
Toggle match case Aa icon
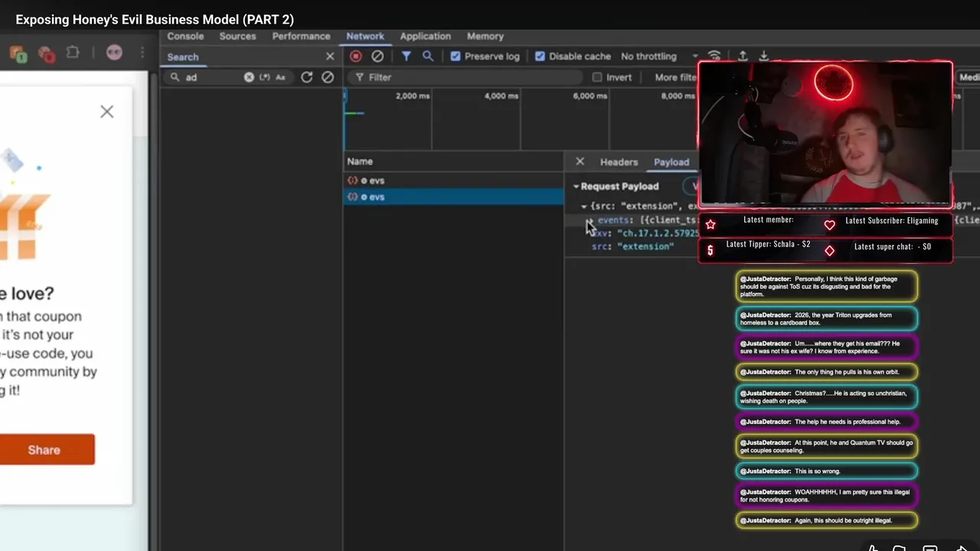(280, 77)
